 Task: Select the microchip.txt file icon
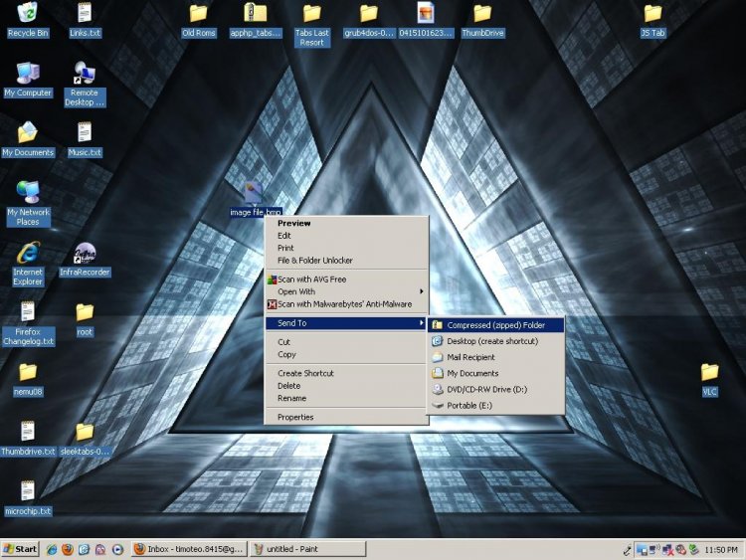pyautogui.click(x=28, y=498)
